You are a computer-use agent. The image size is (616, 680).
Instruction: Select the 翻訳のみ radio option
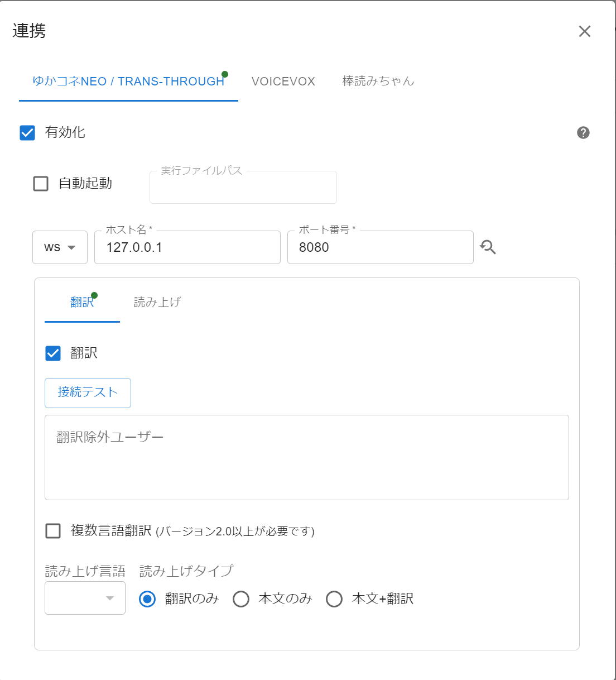tap(147, 599)
